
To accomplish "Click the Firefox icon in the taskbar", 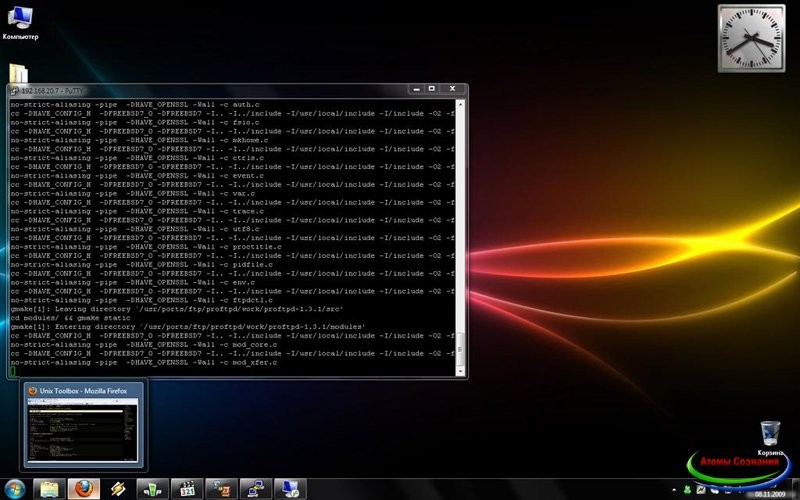I will [x=84, y=489].
